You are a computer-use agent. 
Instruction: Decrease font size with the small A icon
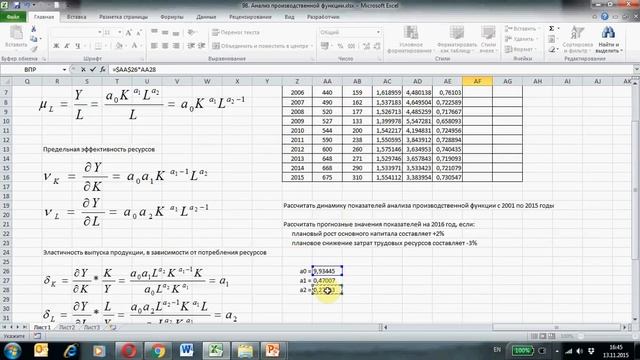[x=138, y=32]
